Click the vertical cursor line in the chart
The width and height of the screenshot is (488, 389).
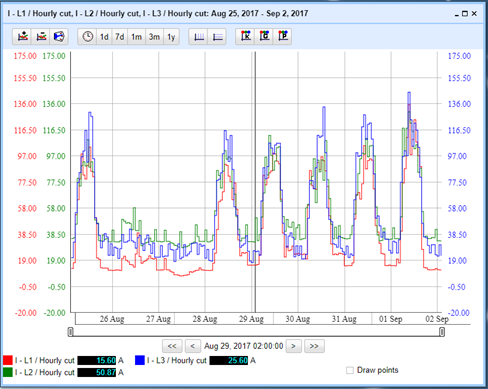click(255, 182)
